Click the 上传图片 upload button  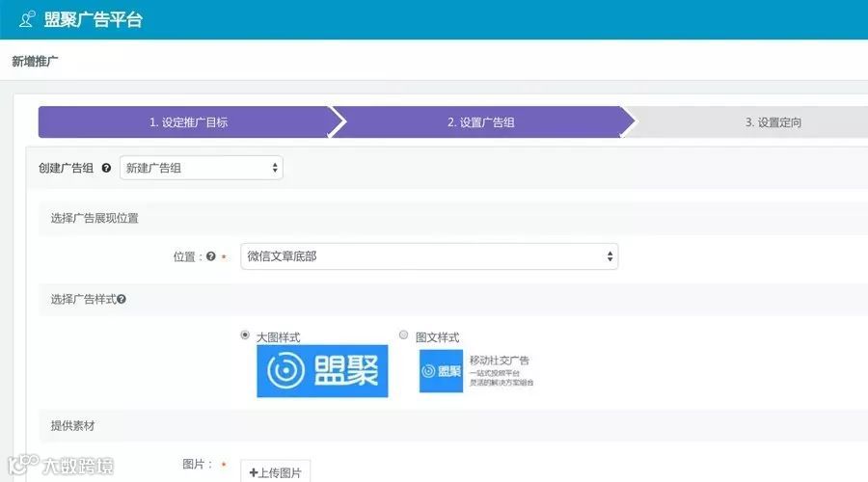pos(275,472)
